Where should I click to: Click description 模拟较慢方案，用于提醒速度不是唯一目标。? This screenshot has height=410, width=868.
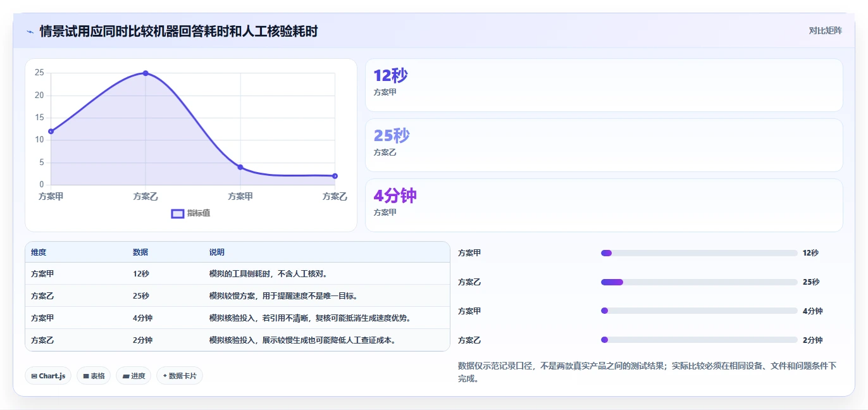pyautogui.click(x=284, y=296)
